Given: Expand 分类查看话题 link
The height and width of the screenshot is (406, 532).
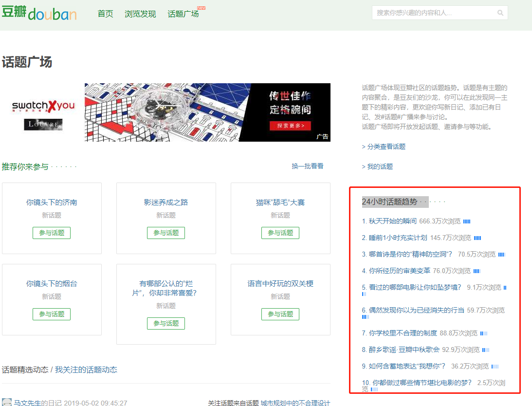Looking at the screenshot, I should [384, 147].
